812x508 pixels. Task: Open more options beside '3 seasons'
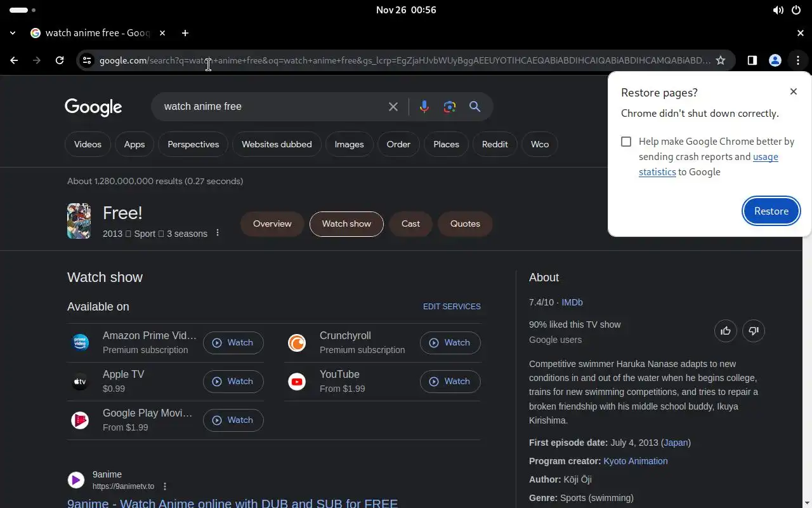point(218,233)
